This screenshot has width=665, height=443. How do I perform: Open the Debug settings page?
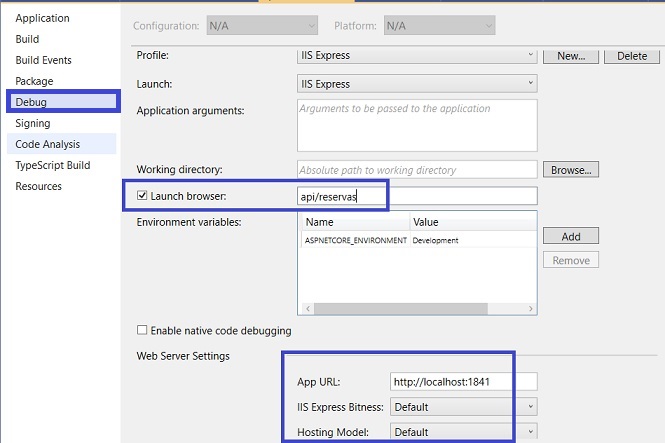tap(31, 102)
